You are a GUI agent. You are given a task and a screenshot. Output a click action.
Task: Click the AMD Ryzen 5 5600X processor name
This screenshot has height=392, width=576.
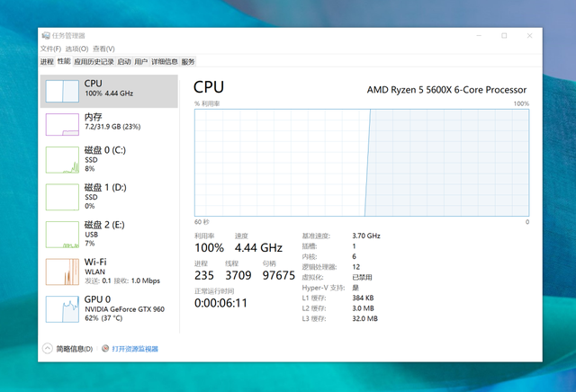point(446,90)
